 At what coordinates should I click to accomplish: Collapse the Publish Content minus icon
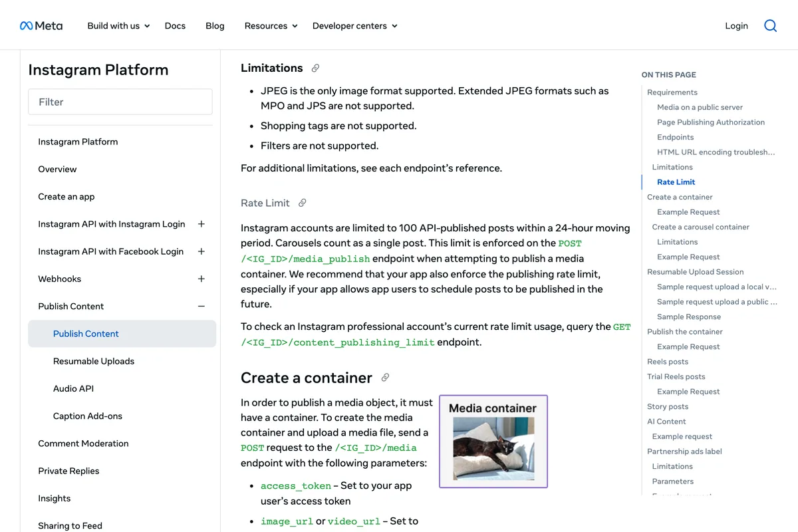pyautogui.click(x=201, y=307)
